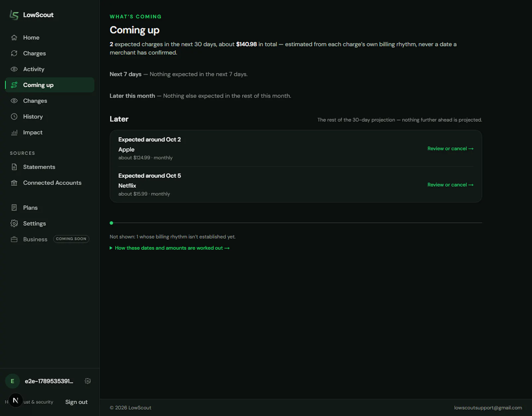The width and height of the screenshot is (532, 416).
Task: Click the Changes eye icon
Action: (14, 101)
